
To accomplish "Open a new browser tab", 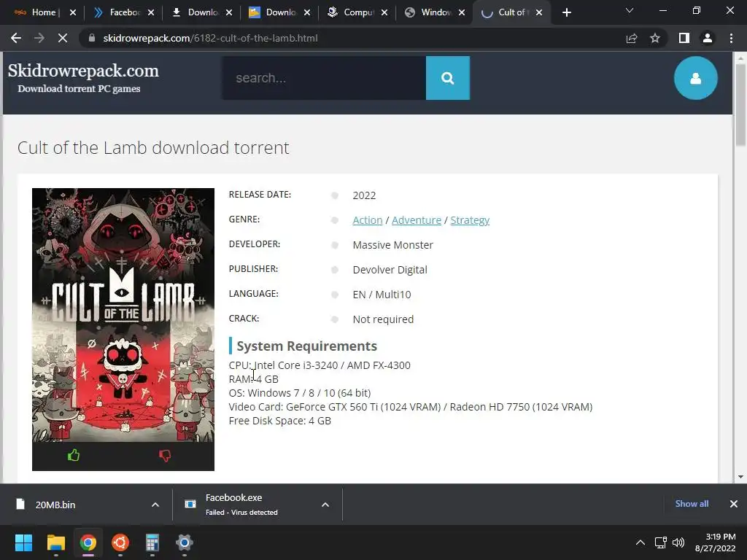I will (566, 12).
